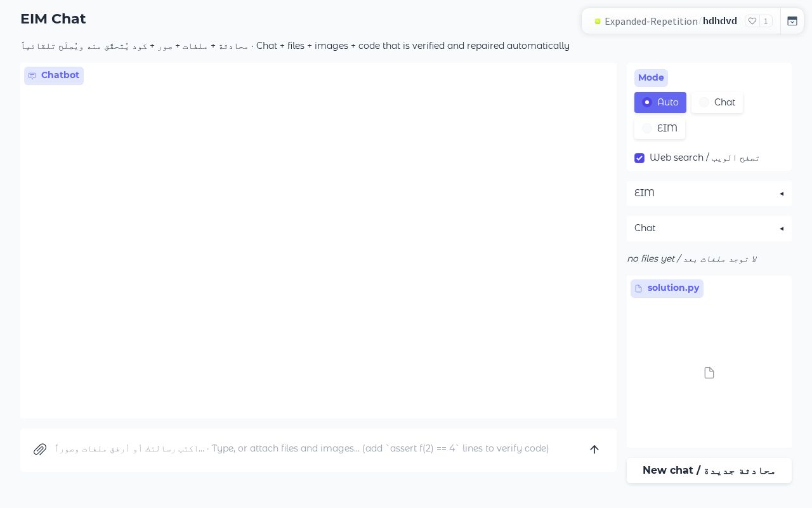Click the Mode label
The width and height of the screenshot is (812, 508).
651,77
